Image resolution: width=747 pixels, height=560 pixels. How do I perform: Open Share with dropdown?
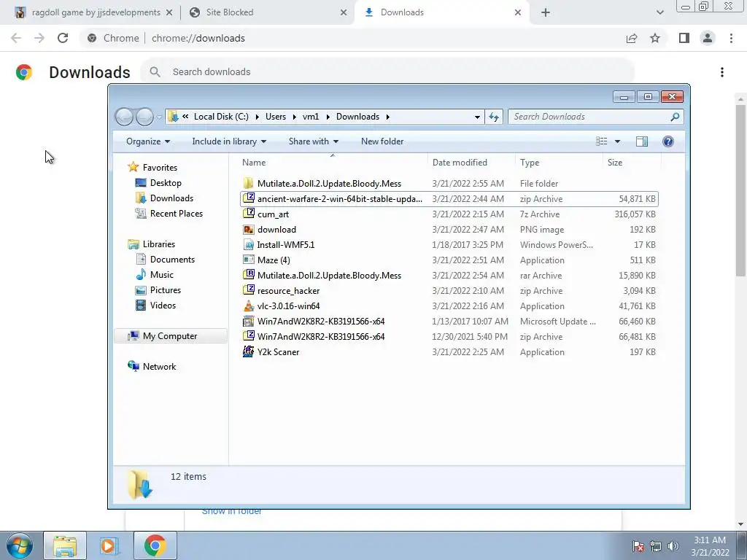pyautogui.click(x=314, y=141)
